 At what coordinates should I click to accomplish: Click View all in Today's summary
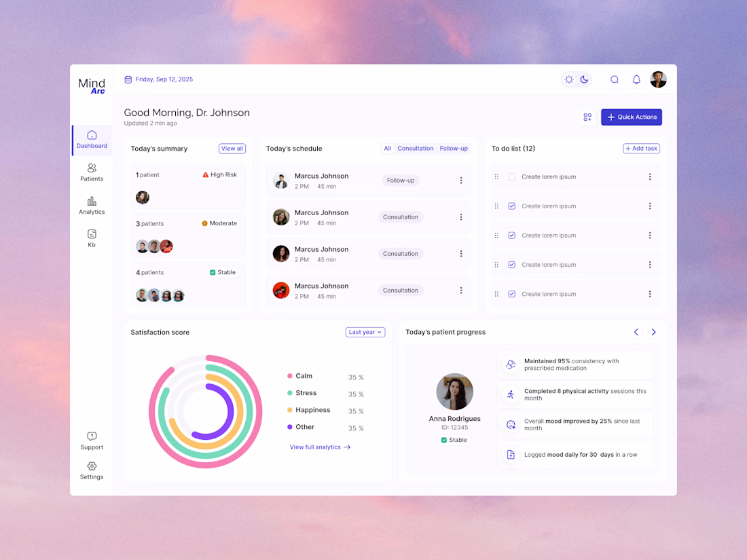232,149
